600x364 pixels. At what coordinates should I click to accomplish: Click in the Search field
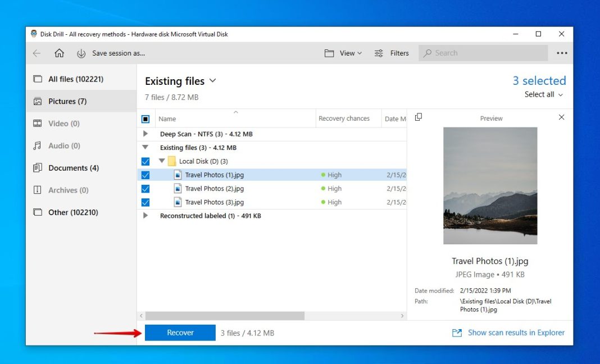click(x=483, y=53)
